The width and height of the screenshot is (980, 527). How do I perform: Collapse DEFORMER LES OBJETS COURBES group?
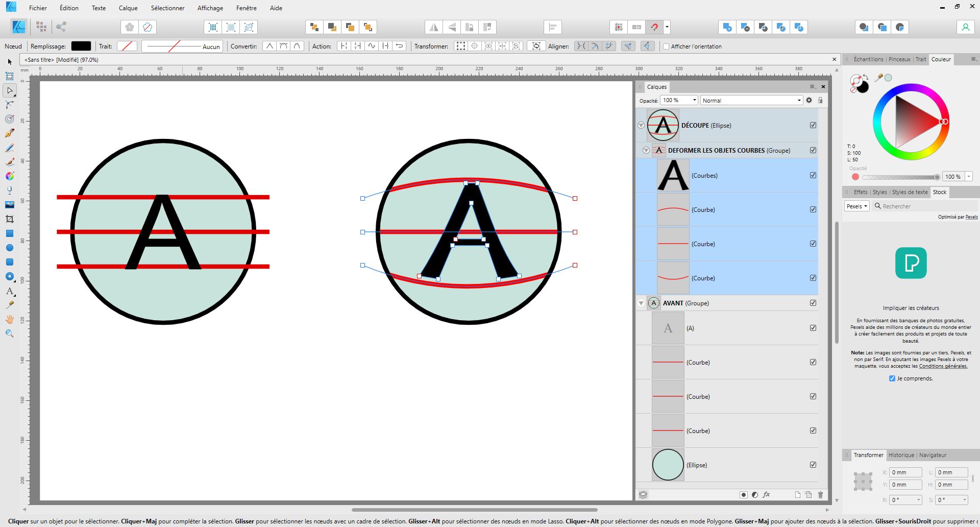pyautogui.click(x=646, y=150)
